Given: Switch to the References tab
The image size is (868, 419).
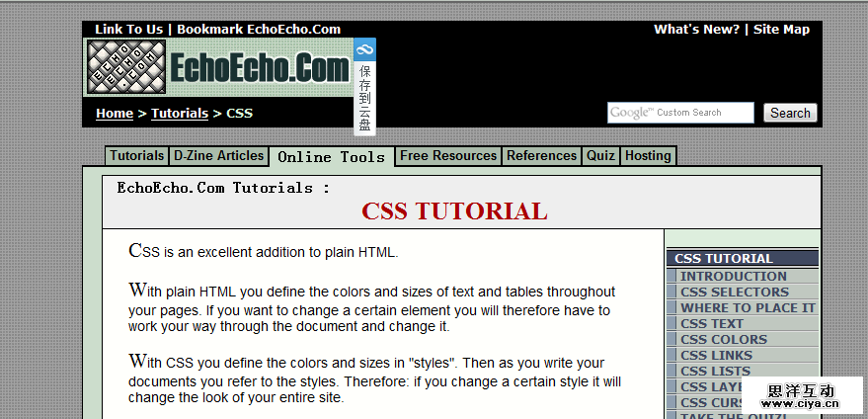Looking at the screenshot, I should coord(541,156).
